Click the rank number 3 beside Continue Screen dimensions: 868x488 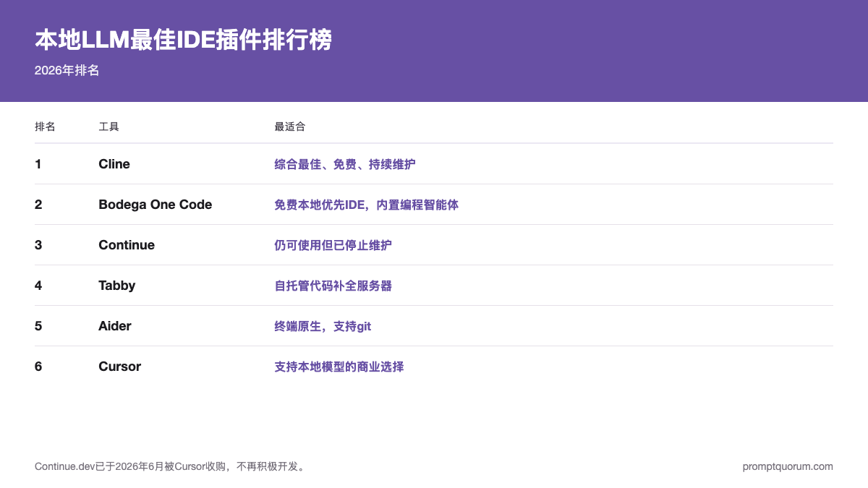[38, 245]
